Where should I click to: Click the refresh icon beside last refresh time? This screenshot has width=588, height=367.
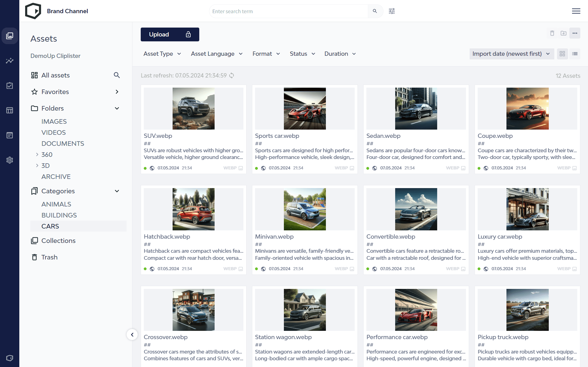tap(232, 75)
